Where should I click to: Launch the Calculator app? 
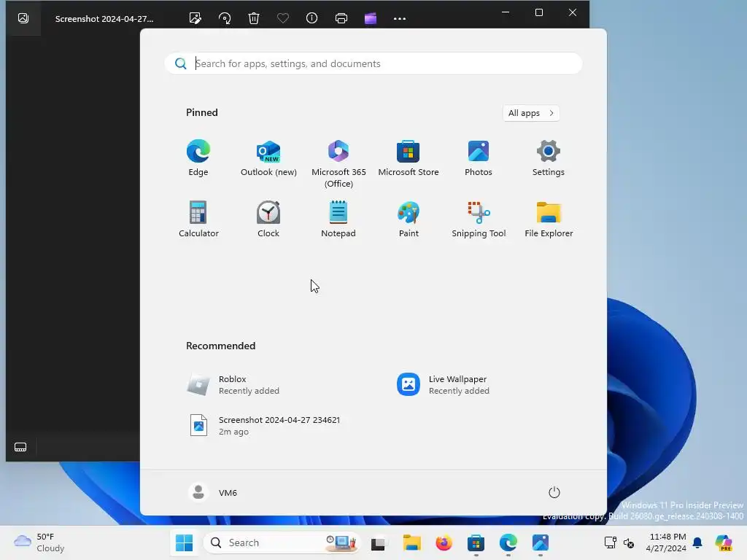click(x=198, y=219)
